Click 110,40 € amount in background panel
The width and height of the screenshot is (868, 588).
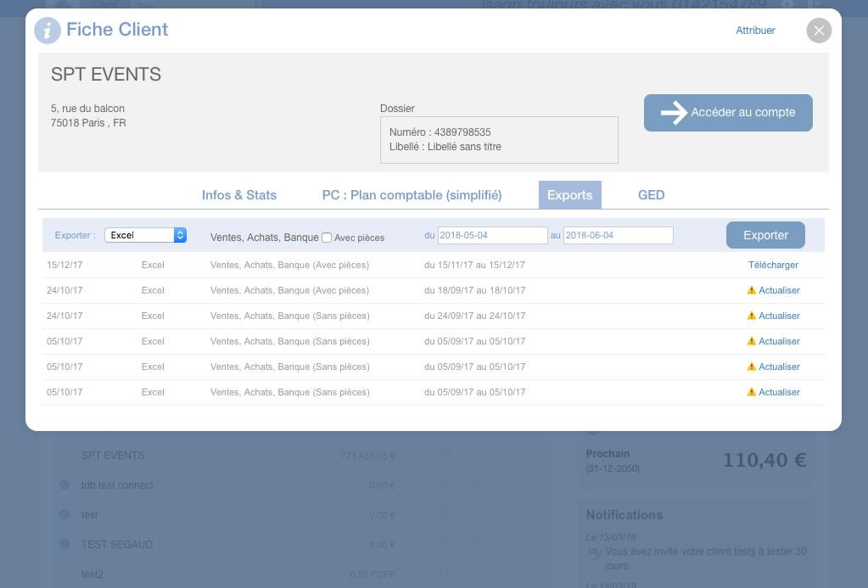point(764,460)
